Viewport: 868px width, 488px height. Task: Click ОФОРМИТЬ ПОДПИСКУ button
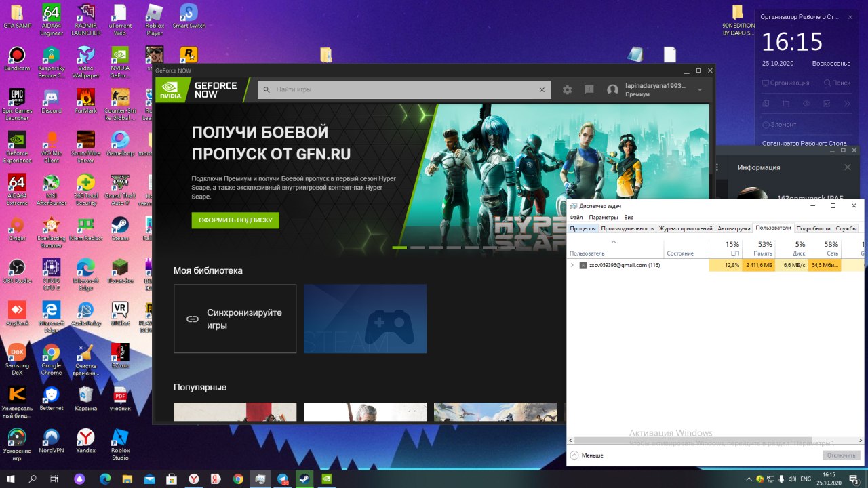pos(235,220)
